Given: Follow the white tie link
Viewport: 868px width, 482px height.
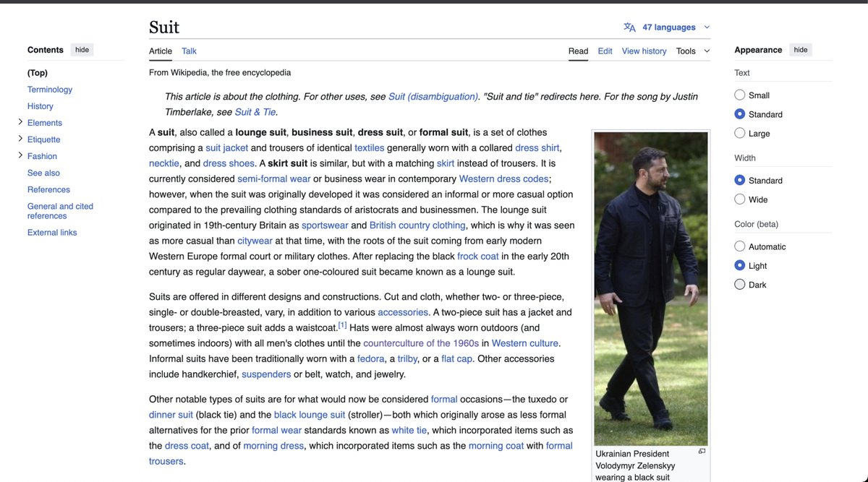Looking at the screenshot, I should 409,431.
